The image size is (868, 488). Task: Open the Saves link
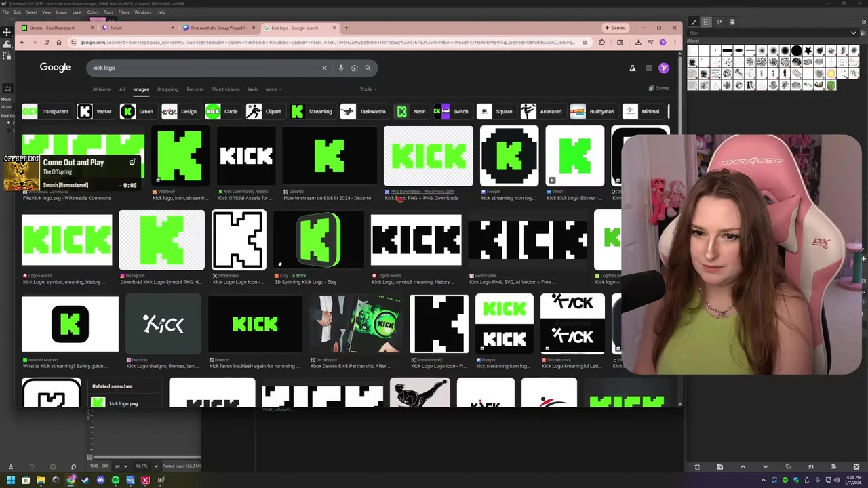[658, 88]
